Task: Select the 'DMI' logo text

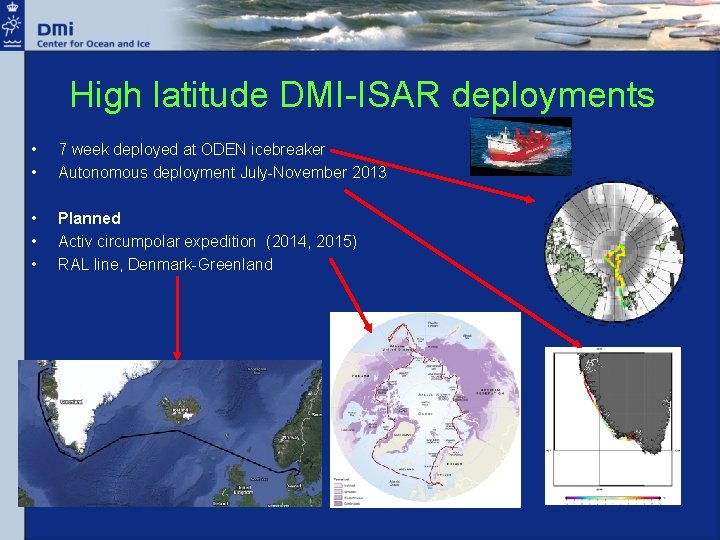Action: click(x=56, y=30)
